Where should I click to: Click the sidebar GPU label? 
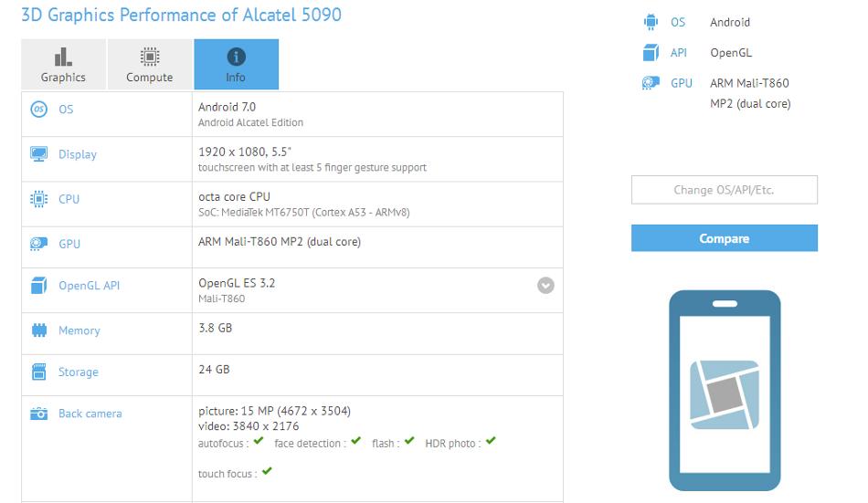(x=682, y=83)
